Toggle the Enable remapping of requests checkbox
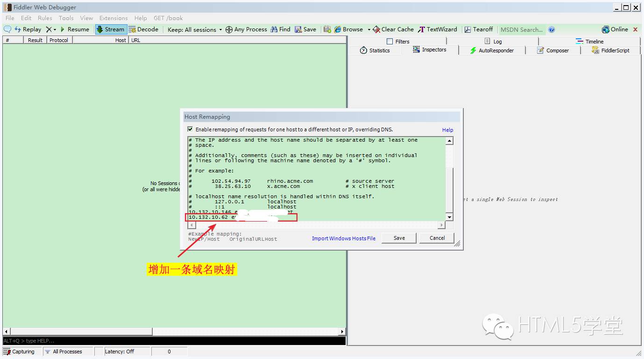 [x=190, y=129]
